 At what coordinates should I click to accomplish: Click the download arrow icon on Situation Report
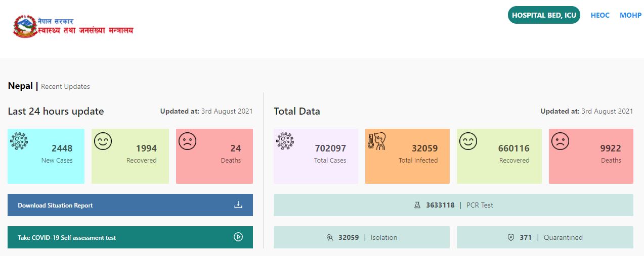(238, 205)
